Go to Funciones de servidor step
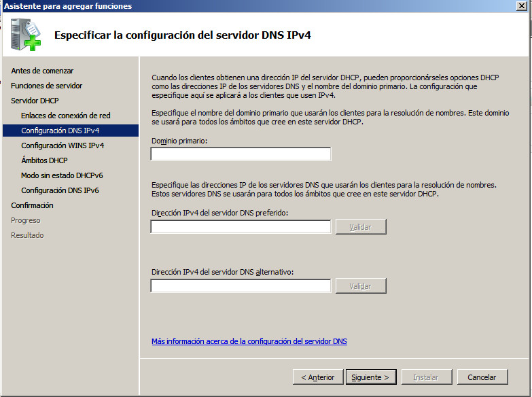532x397 pixels. [x=46, y=86]
